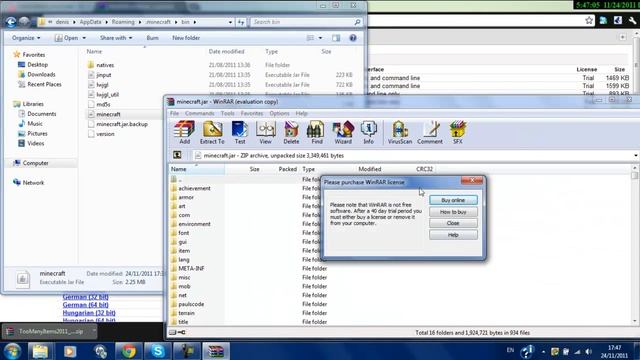Viewport: 640px width, 360px height.
Task: Select Network in Explorer navigation pane
Action: point(33,182)
